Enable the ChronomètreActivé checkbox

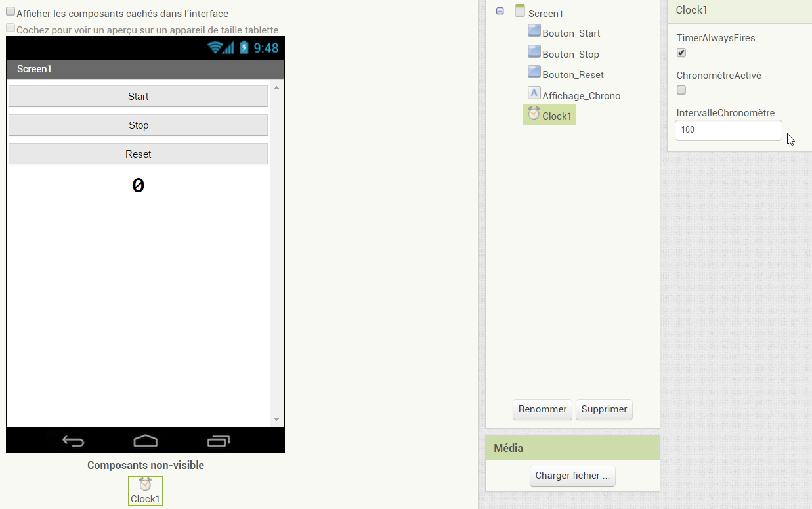(681, 90)
